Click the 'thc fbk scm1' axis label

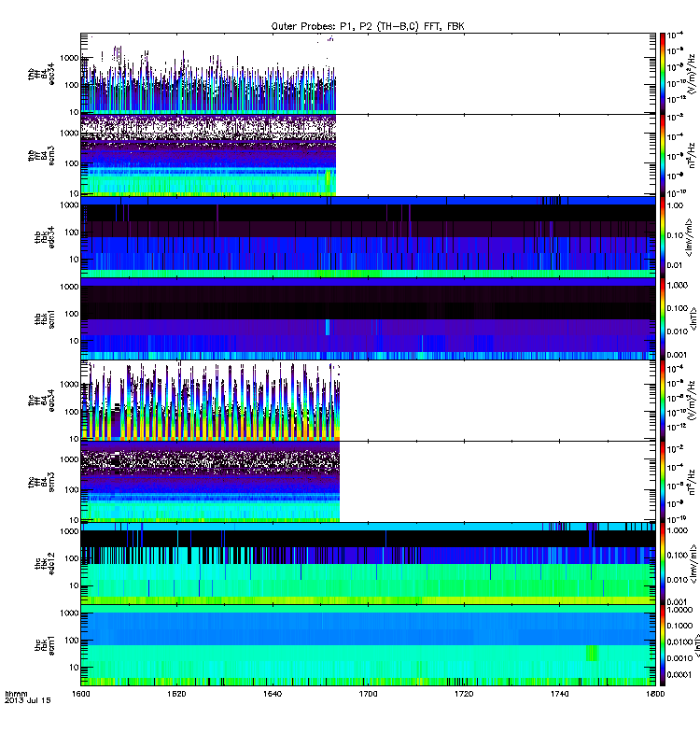[45, 645]
